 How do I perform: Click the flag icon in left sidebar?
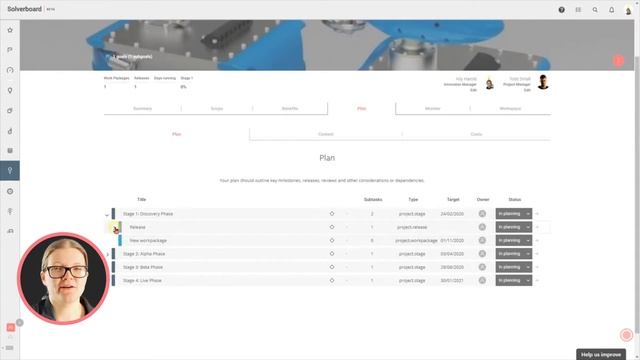(10, 50)
